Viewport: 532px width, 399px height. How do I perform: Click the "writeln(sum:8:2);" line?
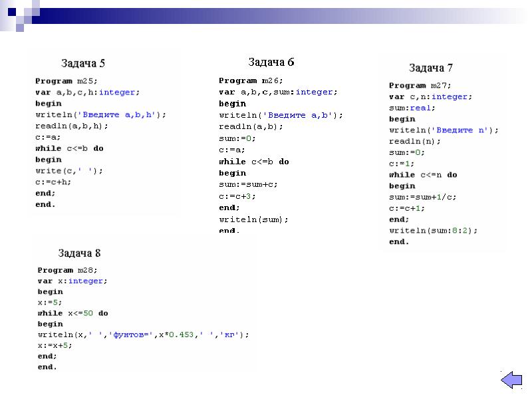[x=433, y=230]
